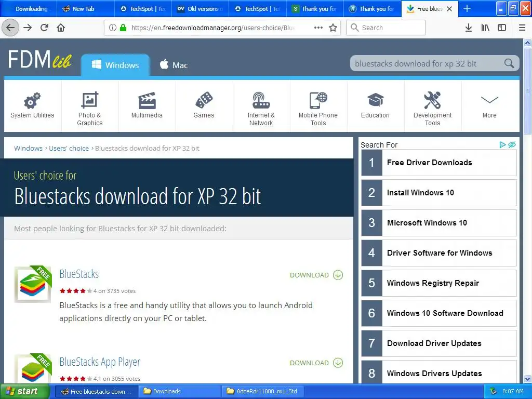Image resolution: width=532 pixels, height=399 pixels.
Task: Hide ad using the eye icon
Action: click(512, 145)
